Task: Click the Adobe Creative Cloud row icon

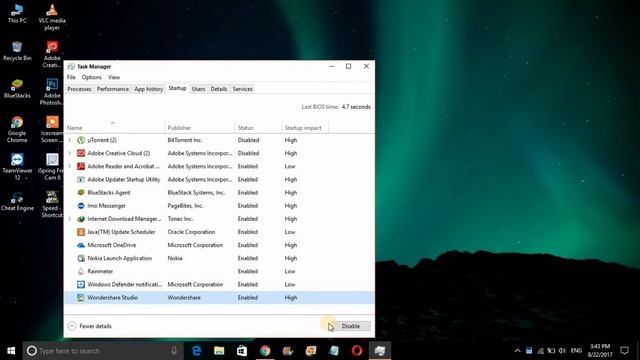Action: (81, 153)
